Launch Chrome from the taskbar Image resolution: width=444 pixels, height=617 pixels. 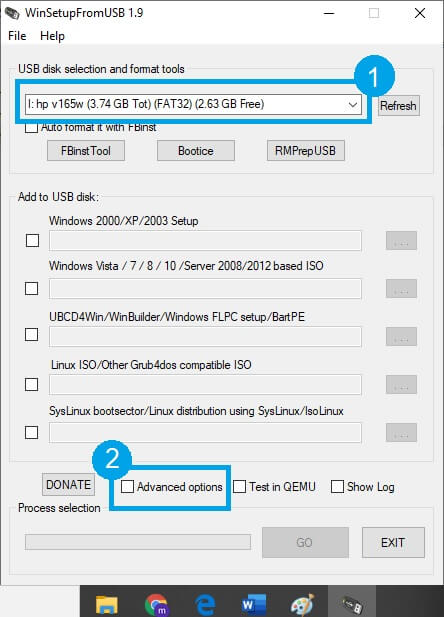coord(156,604)
